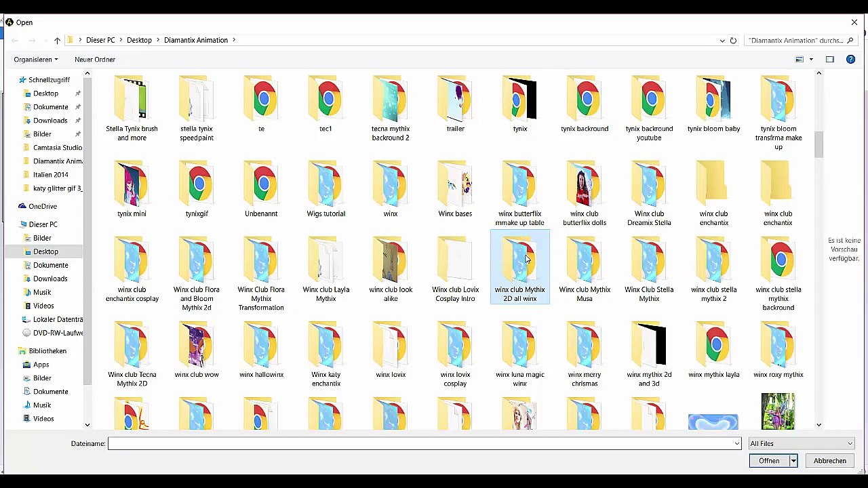Open the help button

pos(850,60)
